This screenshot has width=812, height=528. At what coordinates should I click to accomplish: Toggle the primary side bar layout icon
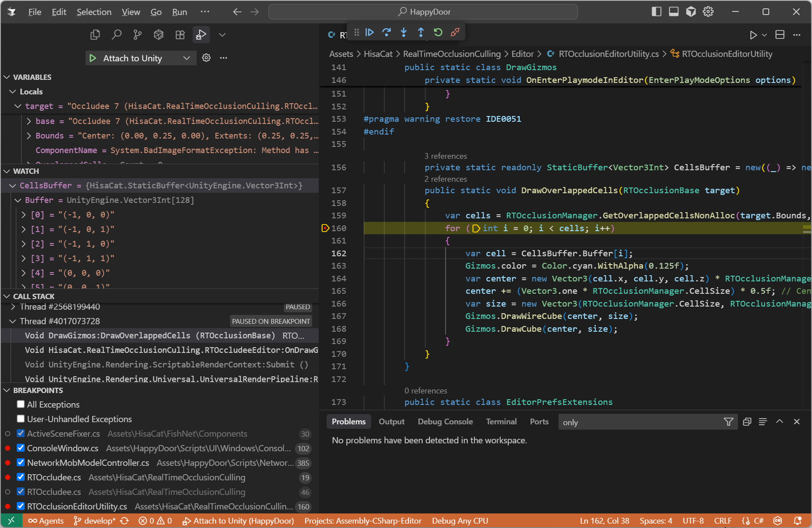tap(656, 12)
